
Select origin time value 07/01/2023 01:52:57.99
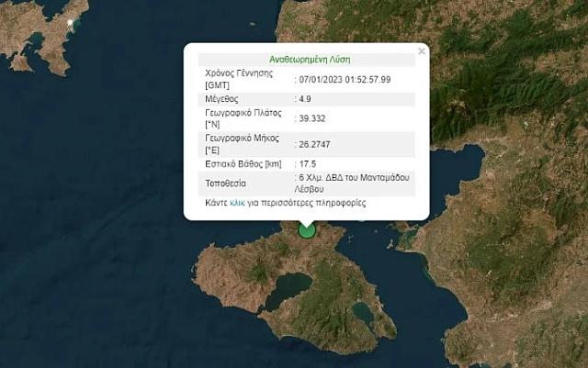(345, 80)
